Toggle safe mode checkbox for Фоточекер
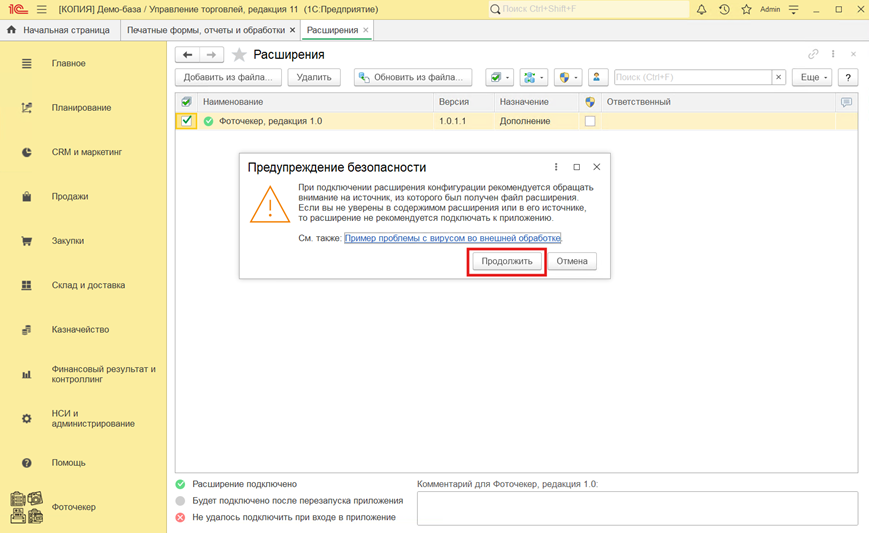Viewport: 869px width, 533px height. click(590, 121)
